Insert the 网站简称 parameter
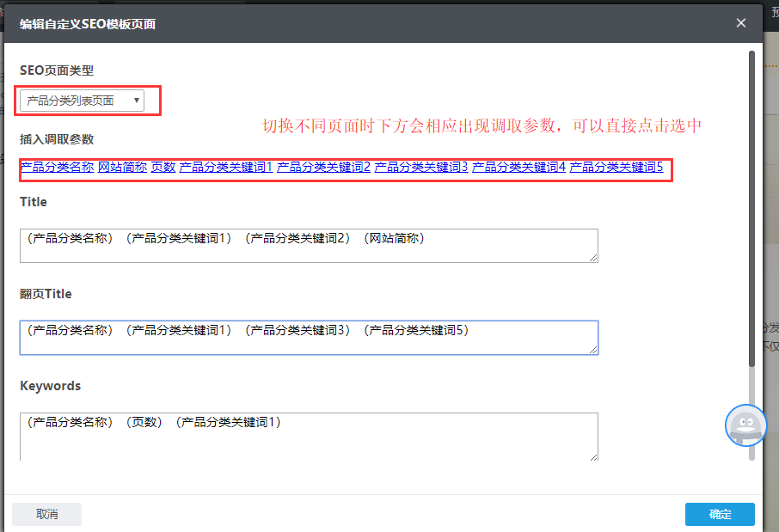The image size is (779, 532). (x=122, y=168)
